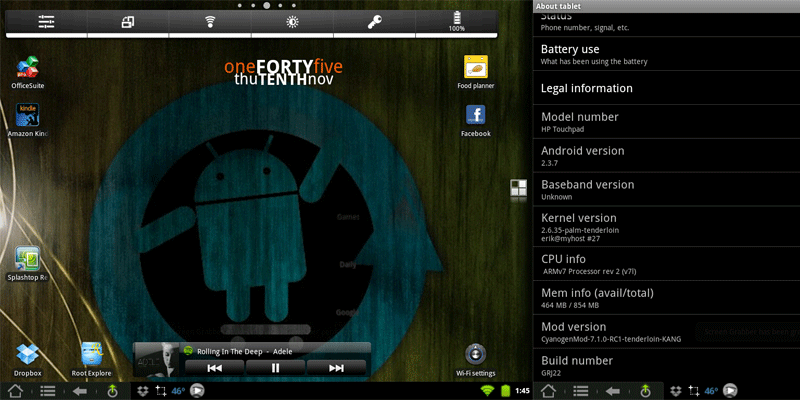Tap the Kernel version row
Viewport: 800px width, 400px height.
point(666,227)
